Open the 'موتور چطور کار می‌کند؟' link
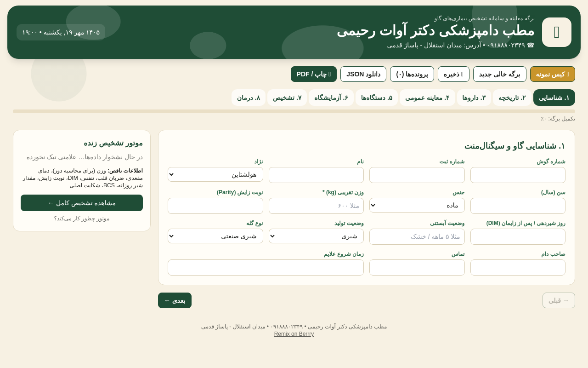Screen dimensions: 588x368 (x=82, y=218)
